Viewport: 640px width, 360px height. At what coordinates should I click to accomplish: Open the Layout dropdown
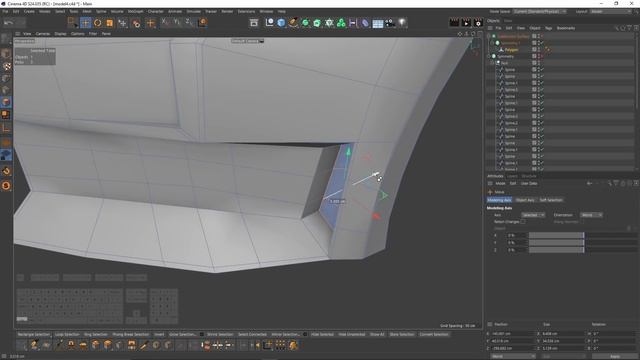(x=611, y=11)
